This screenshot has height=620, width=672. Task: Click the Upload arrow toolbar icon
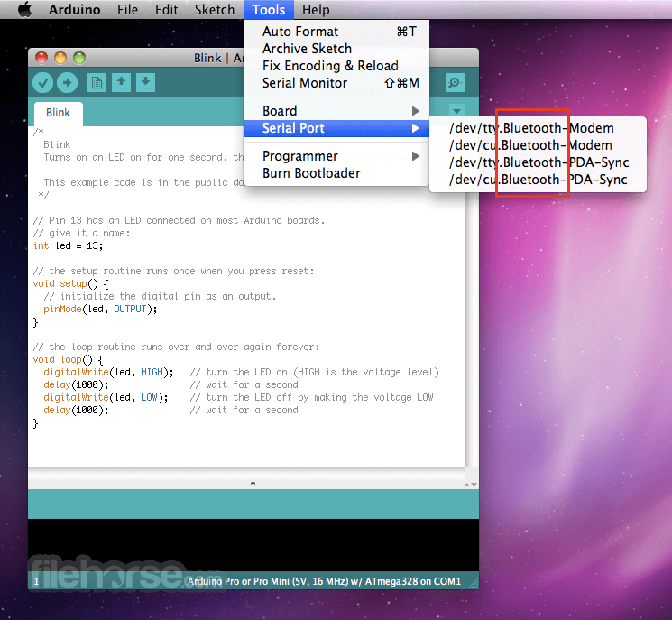(x=68, y=83)
